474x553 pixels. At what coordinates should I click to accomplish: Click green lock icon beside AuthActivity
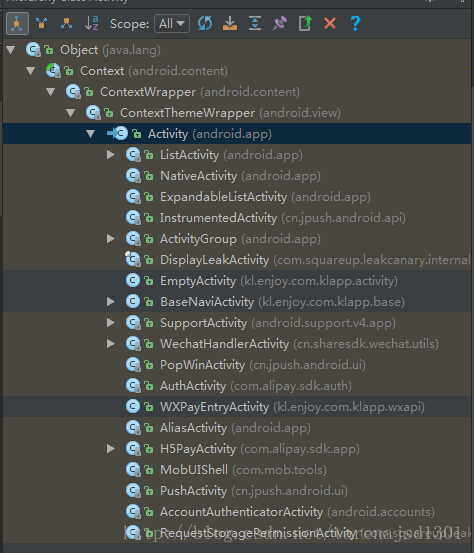coord(149,386)
